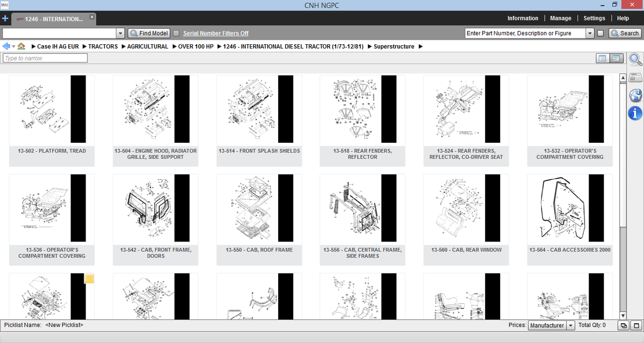
Task: Click the Find Model button
Action: pos(149,33)
